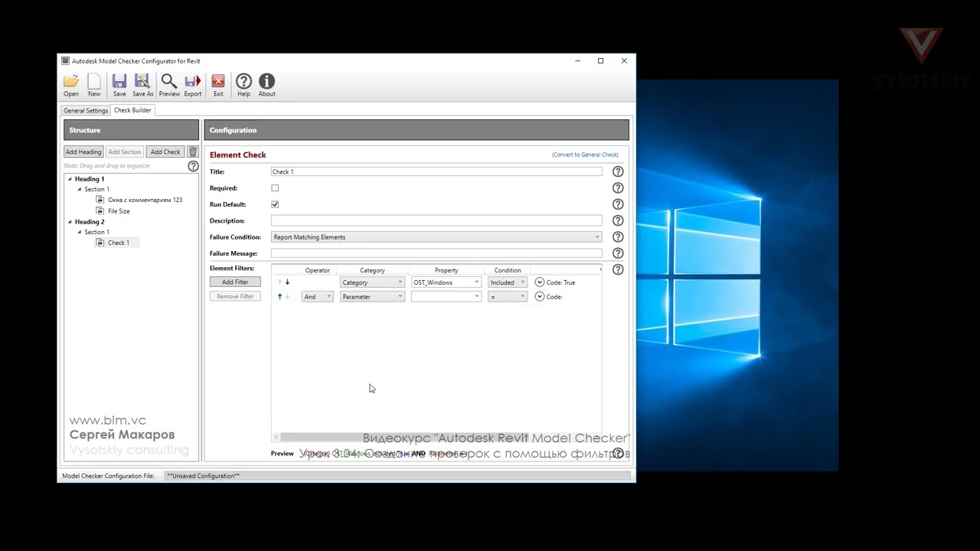Click into the Title field 'Check 1'
This screenshot has height=551, width=980.
coord(436,171)
